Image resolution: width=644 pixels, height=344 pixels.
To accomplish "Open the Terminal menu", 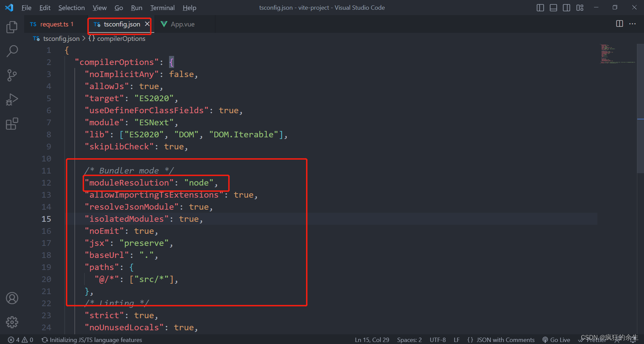I will (x=162, y=7).
